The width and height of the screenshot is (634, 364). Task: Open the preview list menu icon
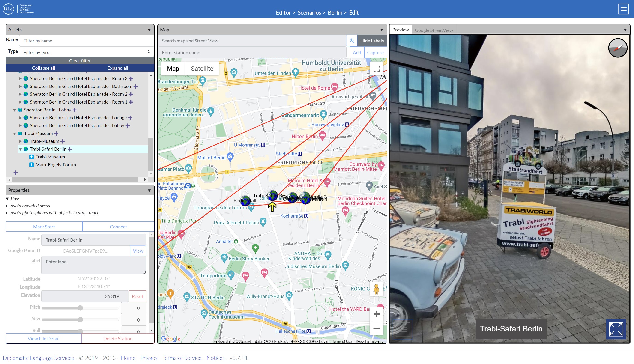pos(403,329)
